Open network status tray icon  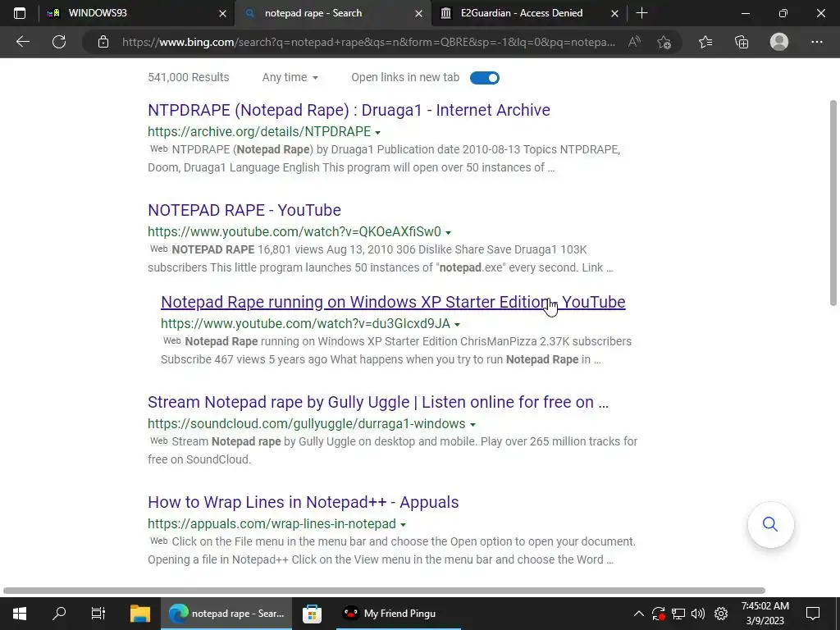pos(678,614)
